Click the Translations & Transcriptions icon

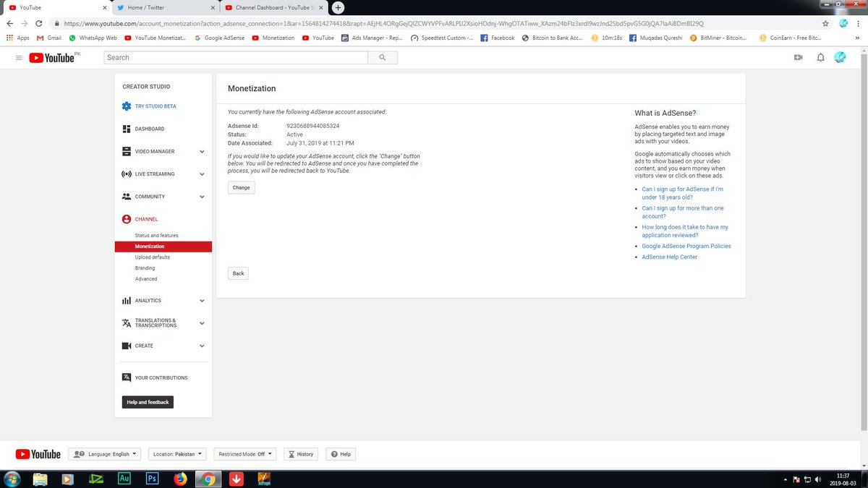127,323
